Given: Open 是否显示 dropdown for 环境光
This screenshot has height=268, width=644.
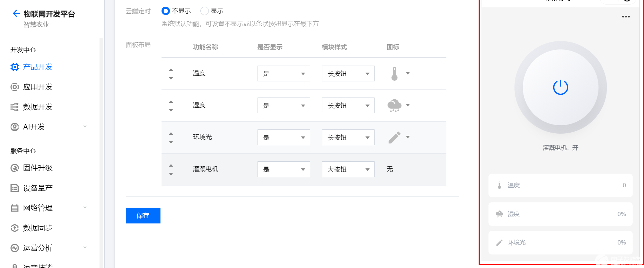Looking at the screenshot, I should (284, 138).
